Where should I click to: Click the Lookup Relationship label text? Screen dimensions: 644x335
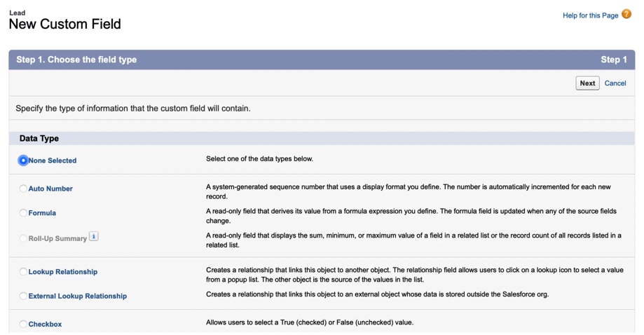coord(63,272)
